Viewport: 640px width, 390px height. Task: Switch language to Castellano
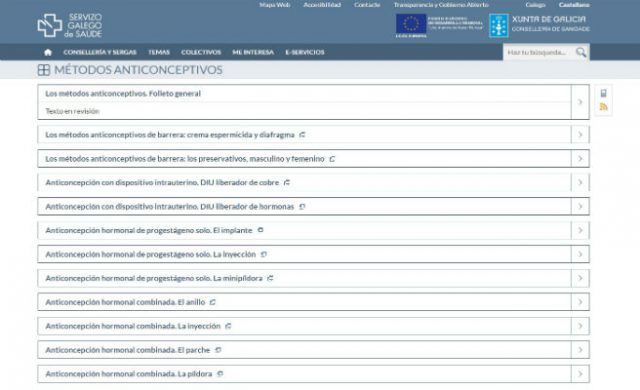tap(574, 5)
